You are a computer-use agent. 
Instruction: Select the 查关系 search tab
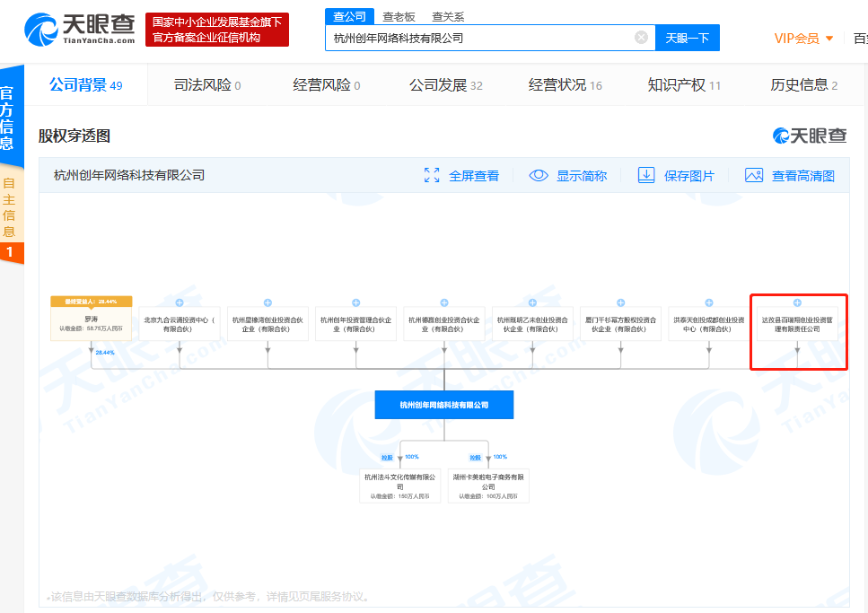(x=448, y=16)
